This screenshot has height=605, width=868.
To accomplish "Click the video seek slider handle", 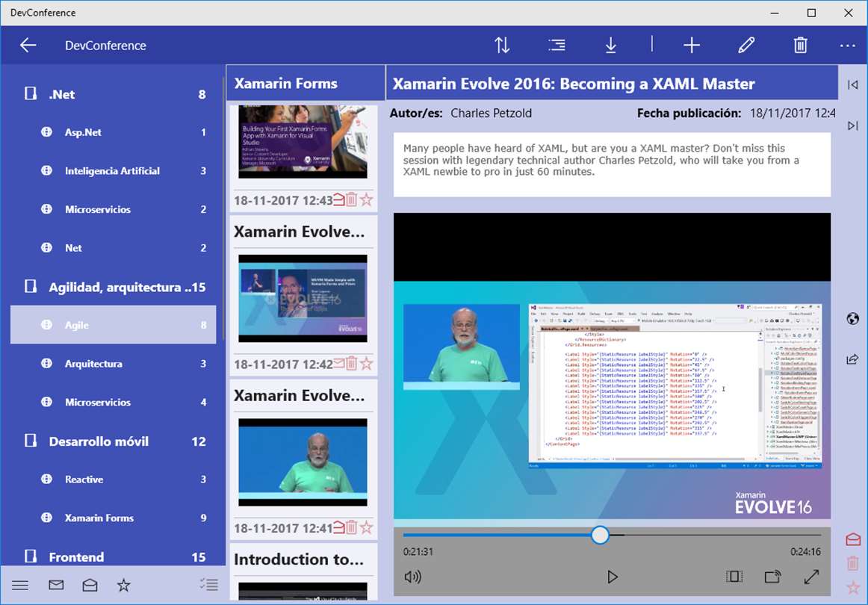I will click(x=600, y=535).
